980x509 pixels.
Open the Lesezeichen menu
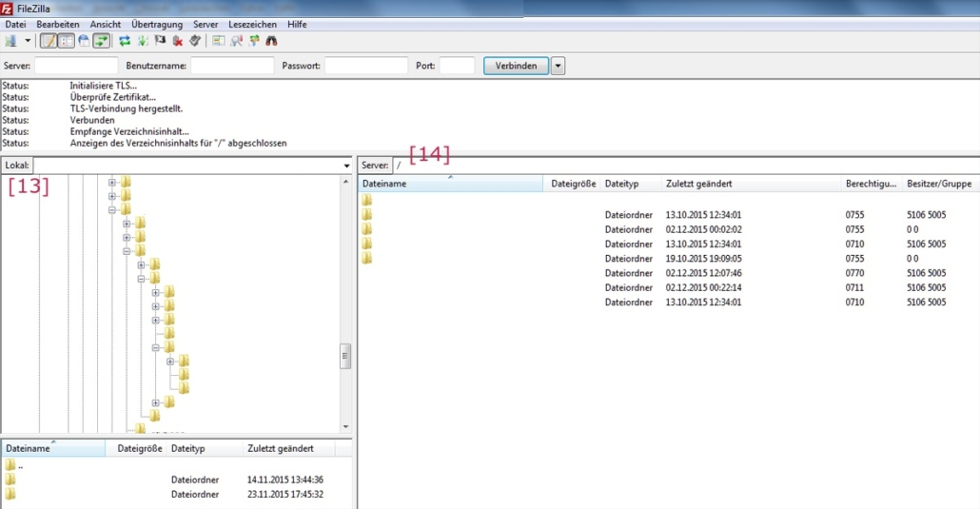point(252,25)
